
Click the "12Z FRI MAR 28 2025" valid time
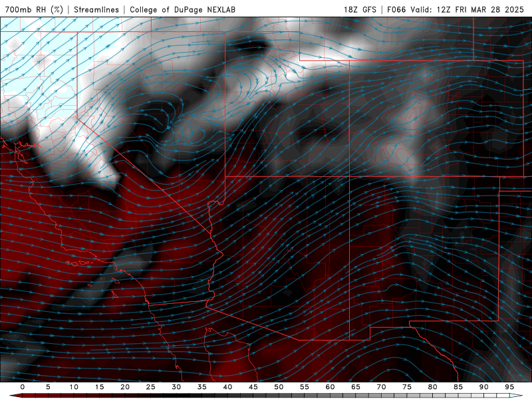[480, 9]
